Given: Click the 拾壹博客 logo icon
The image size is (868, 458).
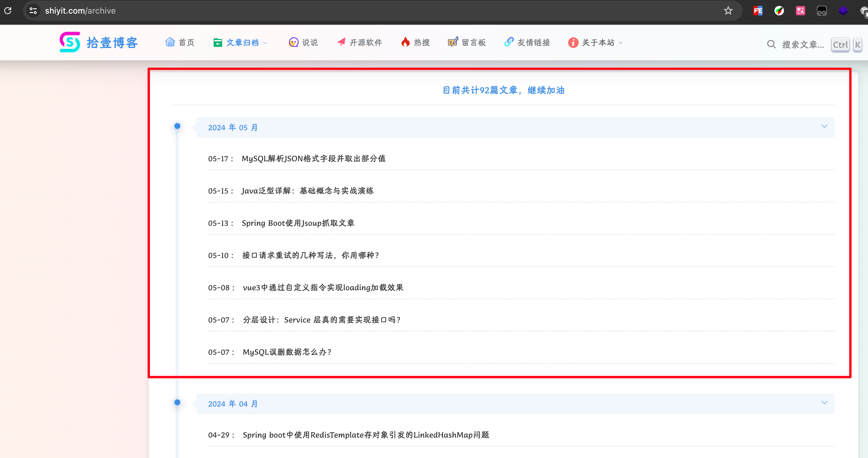Looking at the screenshot, I should click(70, 42).
